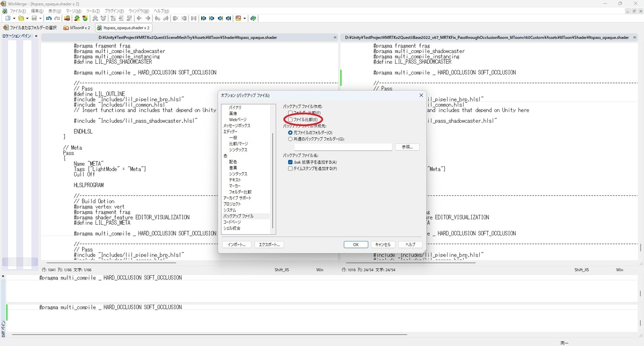Close the options dialog with X
The width and height of the screenshot is (644, 346).
421,95
